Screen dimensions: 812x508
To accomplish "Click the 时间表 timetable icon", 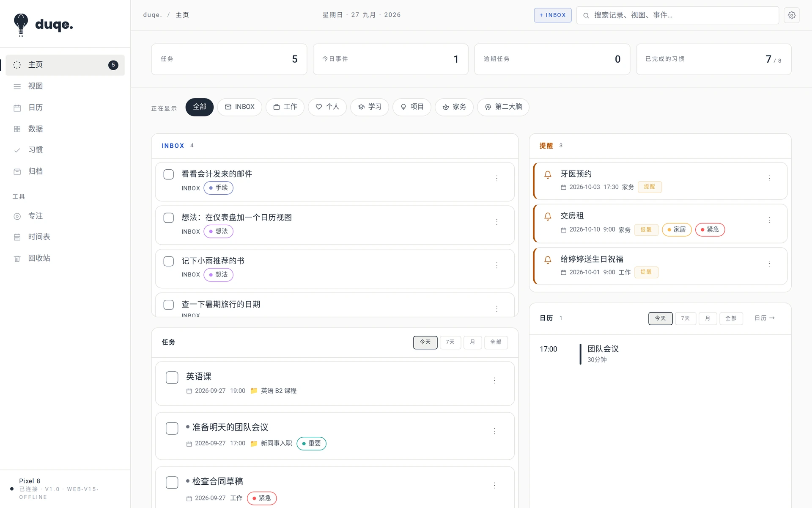I will click(17, 237).
